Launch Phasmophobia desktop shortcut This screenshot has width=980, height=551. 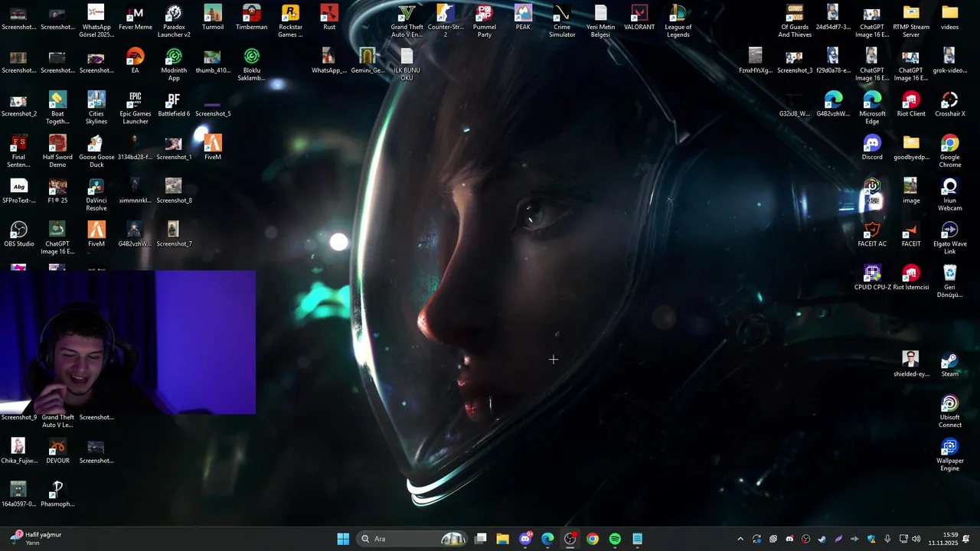pyautogui.click(x=57, y=495)
